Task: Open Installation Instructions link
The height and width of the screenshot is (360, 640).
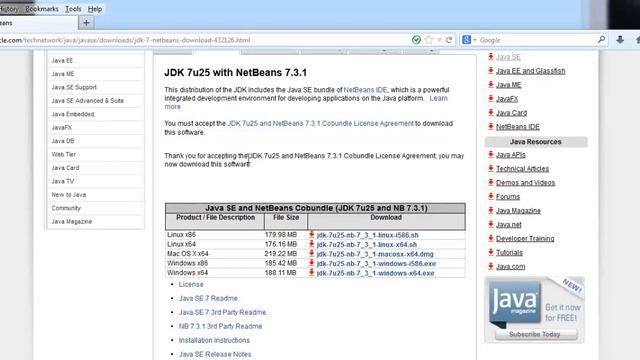Action: click(x=214, y=340)
